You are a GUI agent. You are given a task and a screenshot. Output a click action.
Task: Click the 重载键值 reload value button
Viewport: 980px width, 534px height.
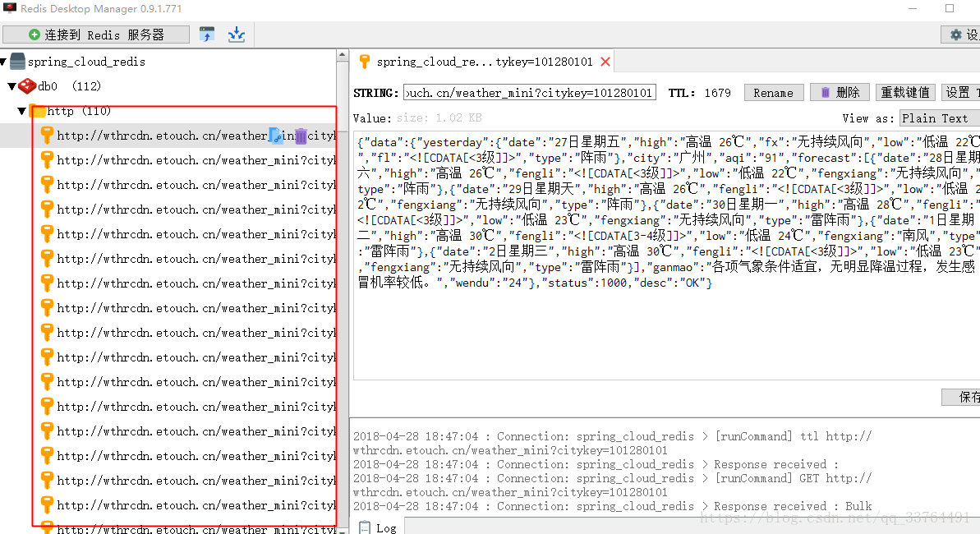[905, 93]
